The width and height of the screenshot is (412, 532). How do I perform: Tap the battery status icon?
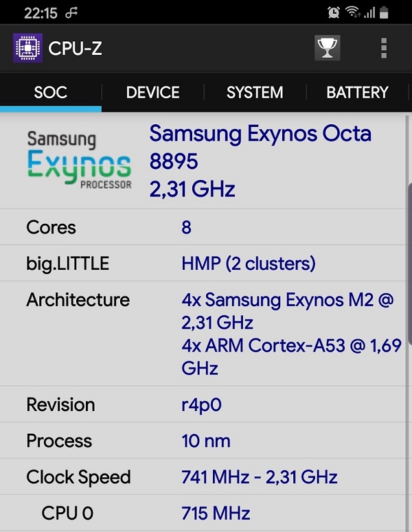385,12
